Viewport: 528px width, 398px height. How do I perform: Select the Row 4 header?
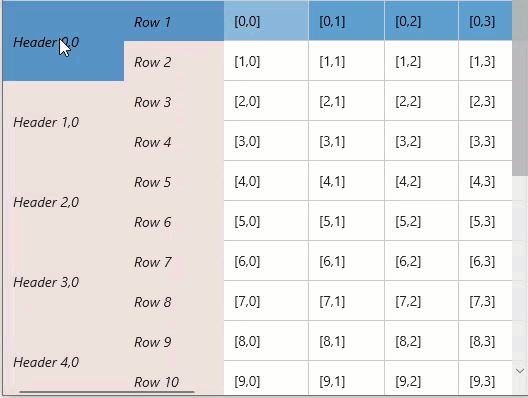174,141
